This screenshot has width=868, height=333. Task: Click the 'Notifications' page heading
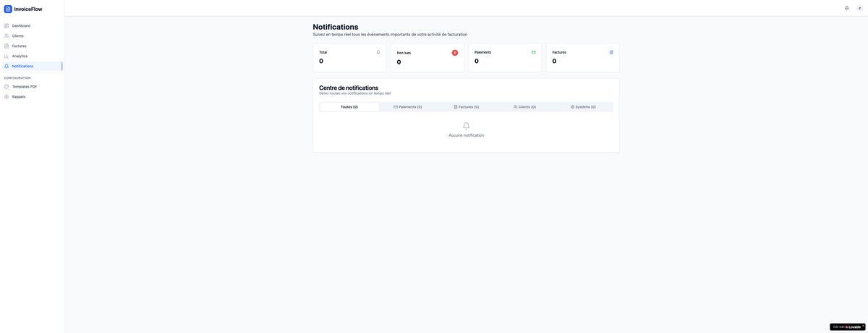tap(336, 27)
